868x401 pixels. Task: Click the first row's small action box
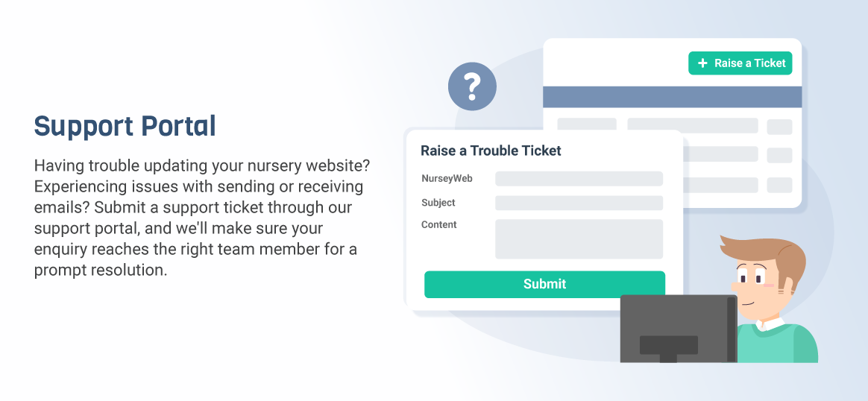pos(779,127)
